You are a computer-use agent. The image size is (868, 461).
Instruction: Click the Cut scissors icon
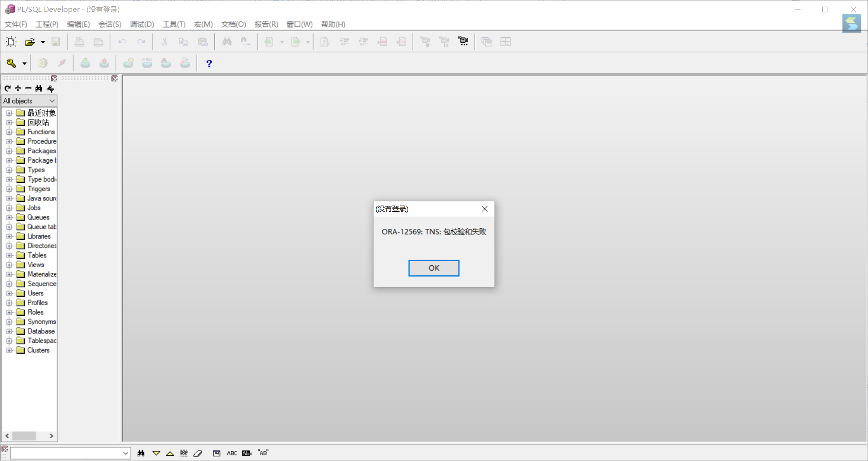point(164,42)
